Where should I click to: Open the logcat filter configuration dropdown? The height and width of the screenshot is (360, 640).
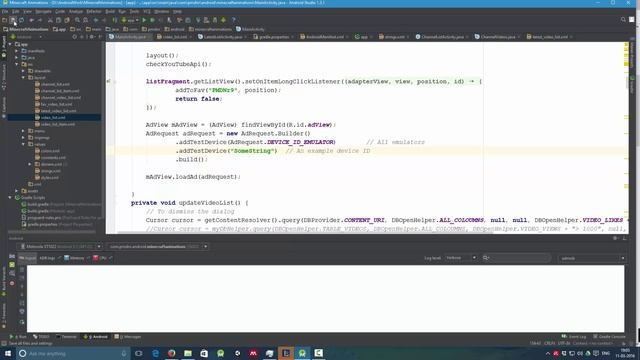[x=591, y=258]
